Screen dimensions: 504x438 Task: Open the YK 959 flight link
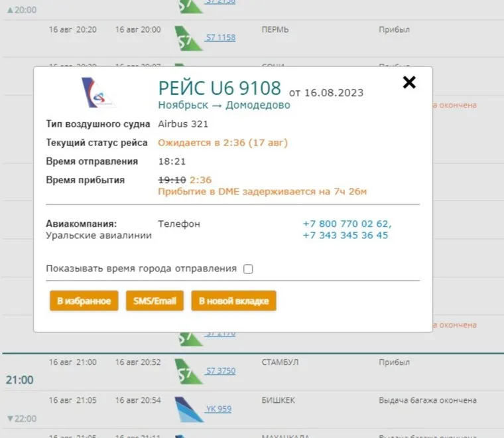click(x=219, y=409)
